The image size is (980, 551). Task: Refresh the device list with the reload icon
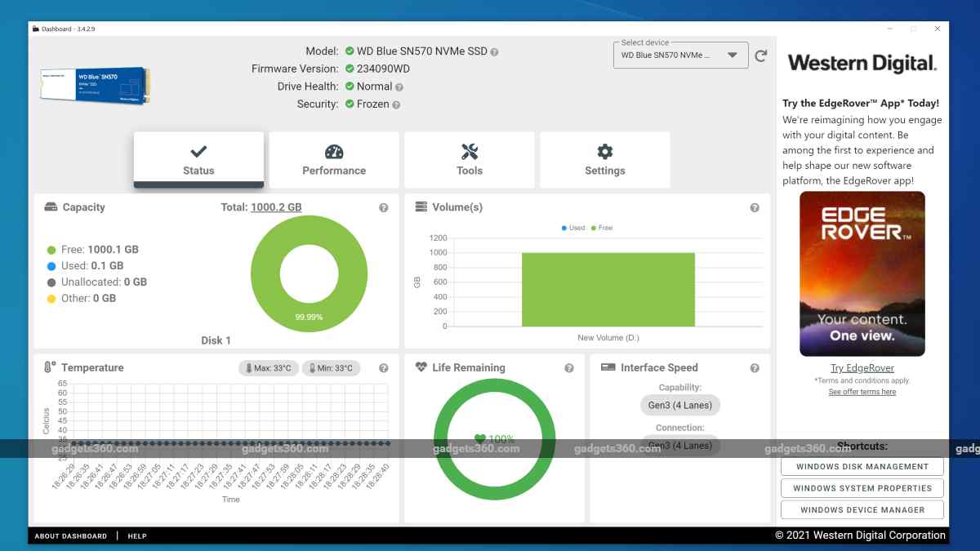click(x=761, y=56)
